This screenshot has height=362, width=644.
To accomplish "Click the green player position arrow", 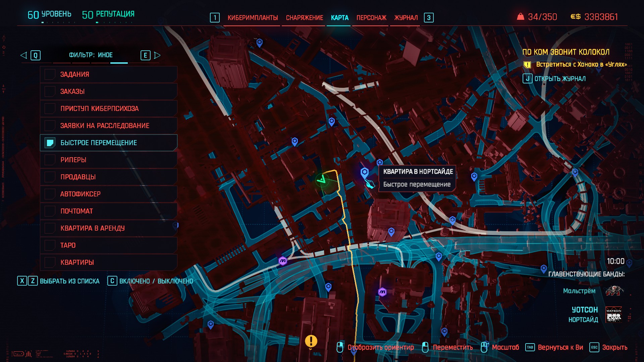I will click(x=322, y=180).
